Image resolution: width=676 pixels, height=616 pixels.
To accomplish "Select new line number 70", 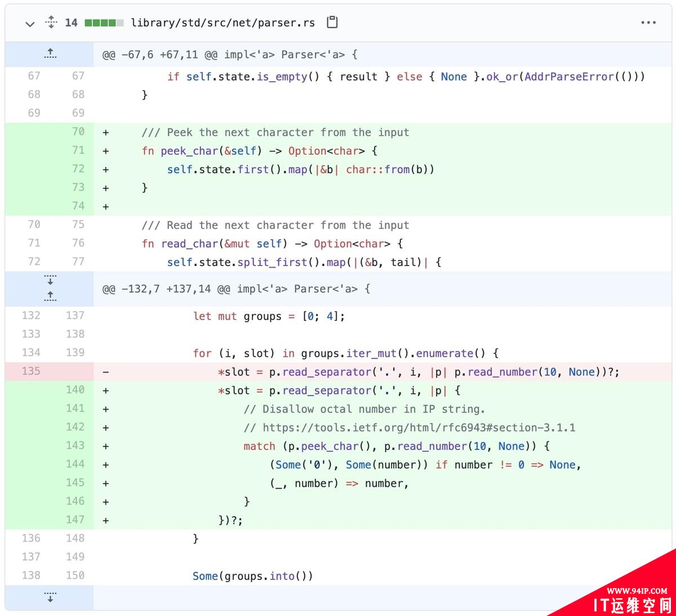I will tap(78, 131).
